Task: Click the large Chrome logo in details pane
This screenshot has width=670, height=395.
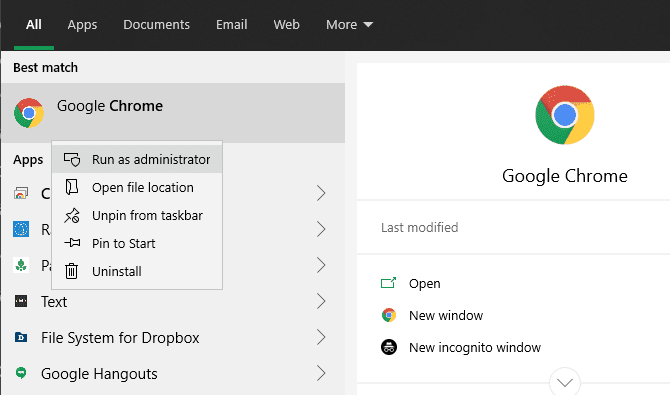Action: tap(565, 115)
